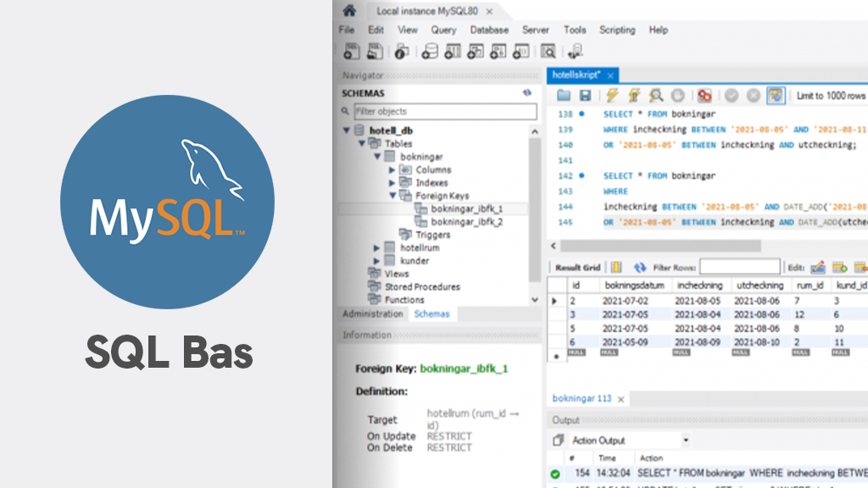Create a new SQL tab icon

352,52
